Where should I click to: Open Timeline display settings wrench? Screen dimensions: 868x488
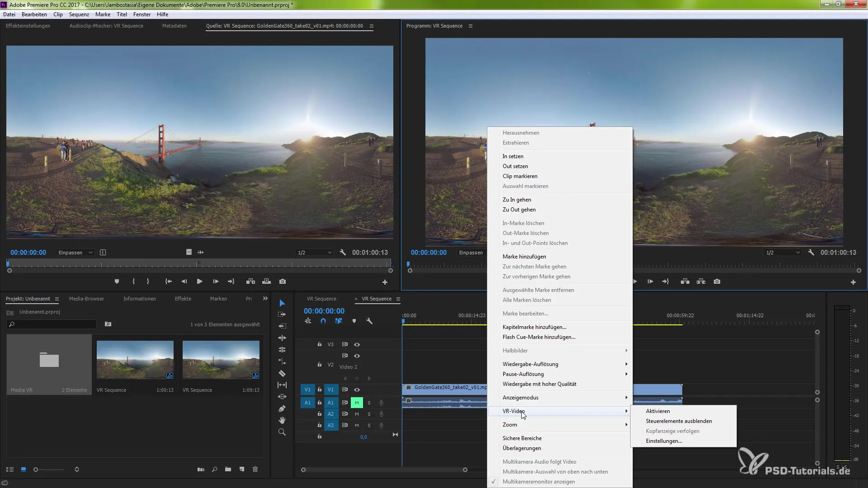click(369, 321)
